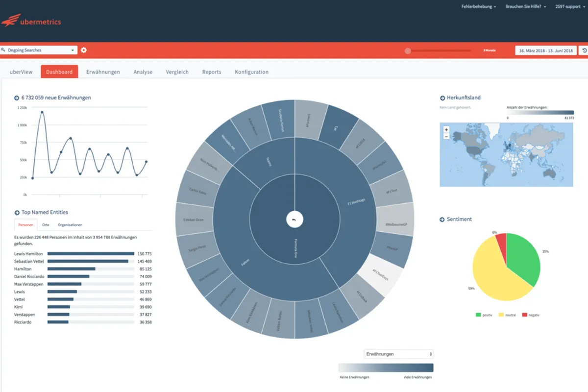Adjust the time range slider handle
The width and height of the screenshot is (588, 392).
click(x=408, y=50)
